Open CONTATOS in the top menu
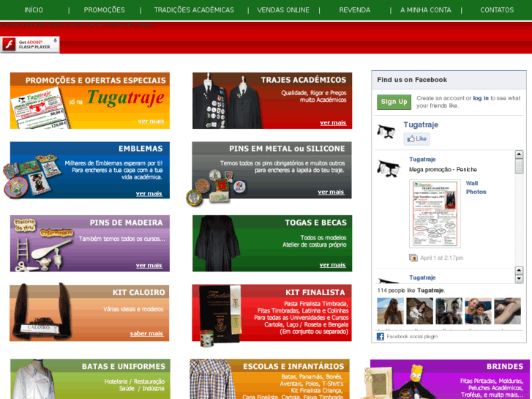532x399 pixels. tap(497, 10)
